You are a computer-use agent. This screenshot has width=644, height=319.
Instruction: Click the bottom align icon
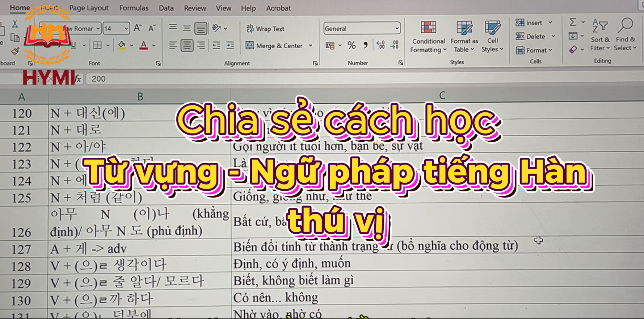pyautogui.click(x=201, y=28)
